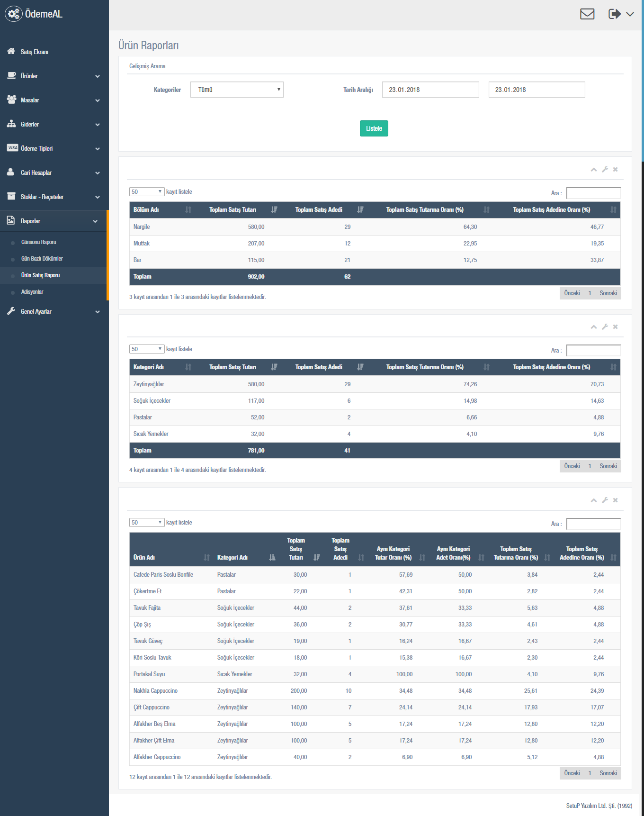Click the wrench icon for Genel Ayarlar
644x816 pixels.
click(11, 311)
